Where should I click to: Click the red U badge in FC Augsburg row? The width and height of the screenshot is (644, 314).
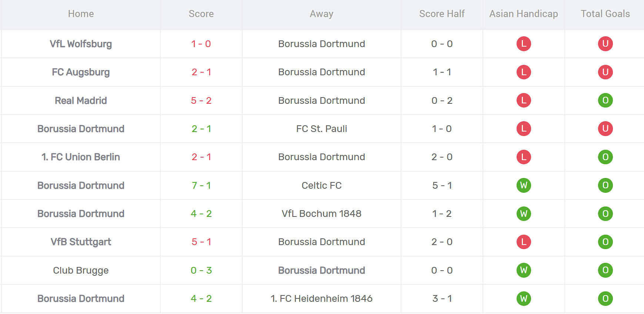tap(605, 72)
